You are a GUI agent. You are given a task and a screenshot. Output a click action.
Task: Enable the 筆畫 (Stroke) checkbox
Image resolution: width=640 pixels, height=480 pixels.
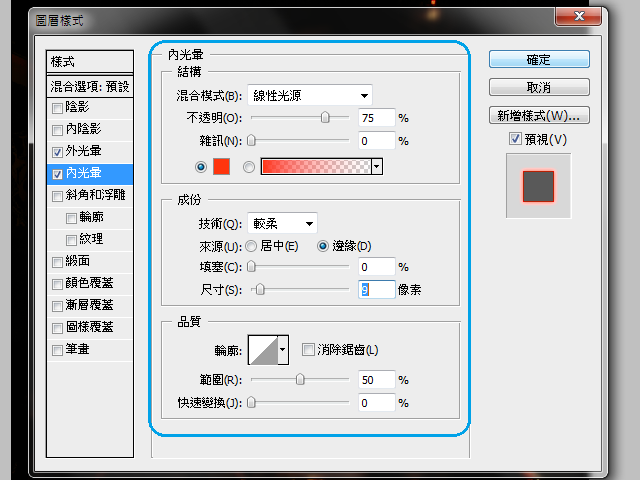(x=57, y=350)
